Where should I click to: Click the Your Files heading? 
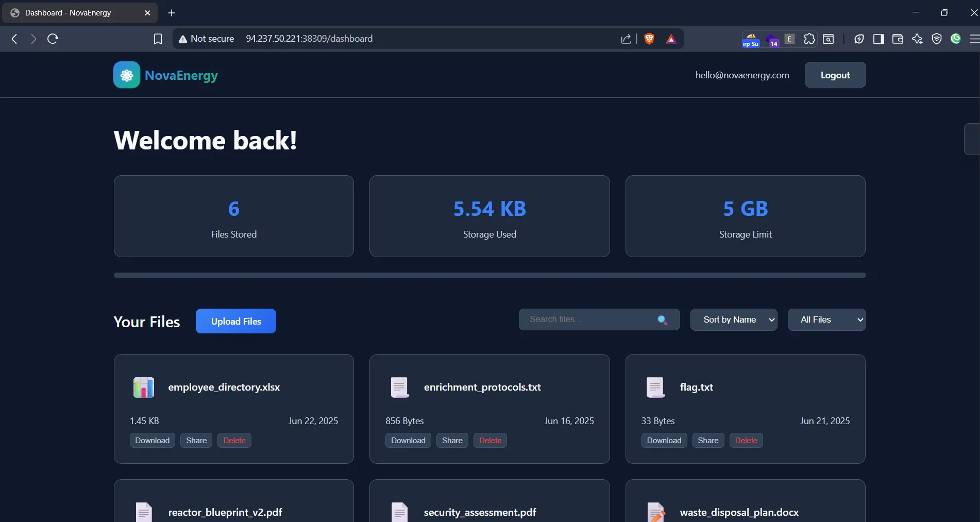(147, 322)
